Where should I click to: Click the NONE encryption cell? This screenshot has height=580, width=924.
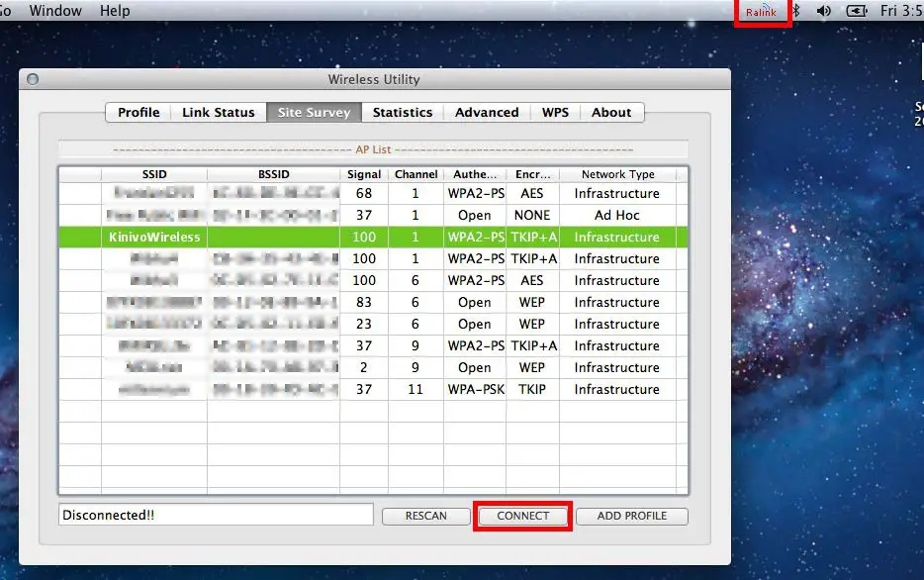[532, 215]
